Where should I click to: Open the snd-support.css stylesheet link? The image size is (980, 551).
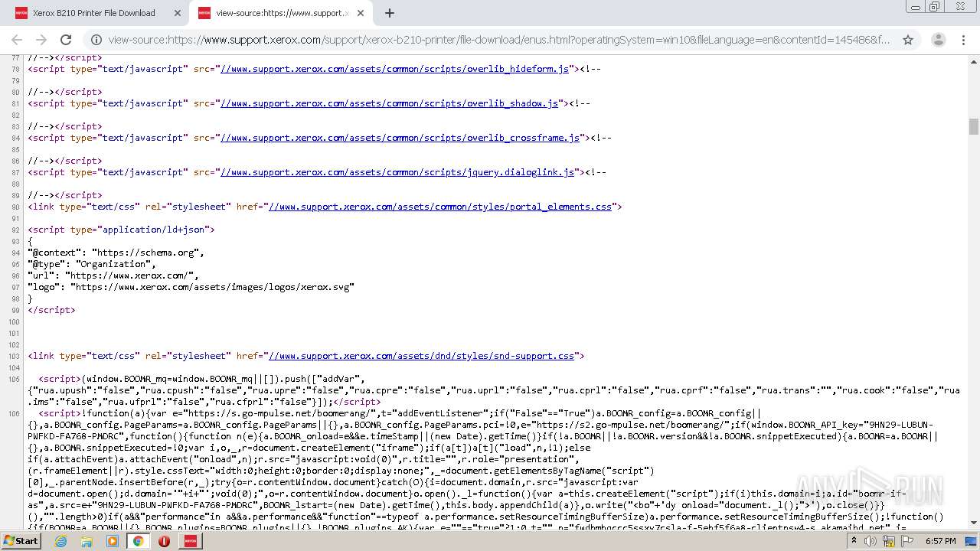coord(421,356)
